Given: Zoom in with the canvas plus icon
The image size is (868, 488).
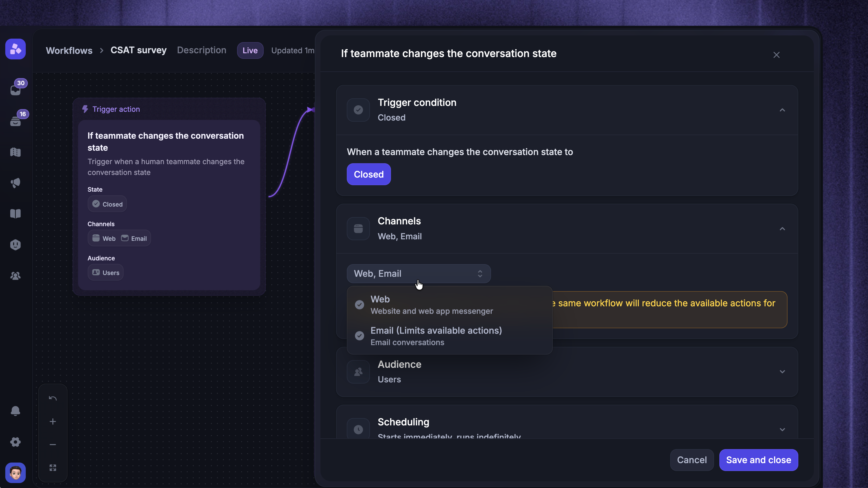Looking at the screenshot, I should tap(53, 421).
